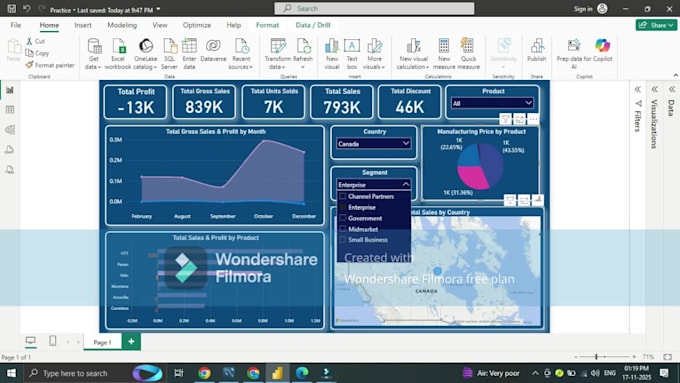Open the Data / Drill tab

[313, 25]
